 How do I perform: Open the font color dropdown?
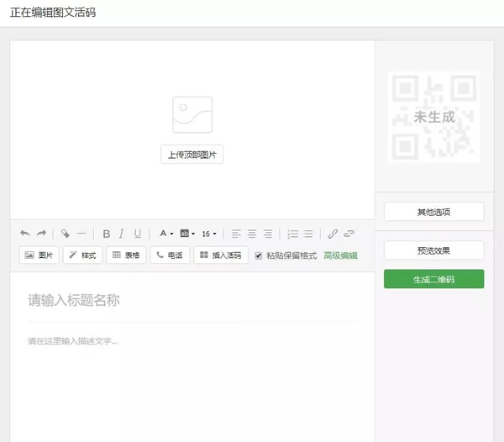tap(166, 234)
